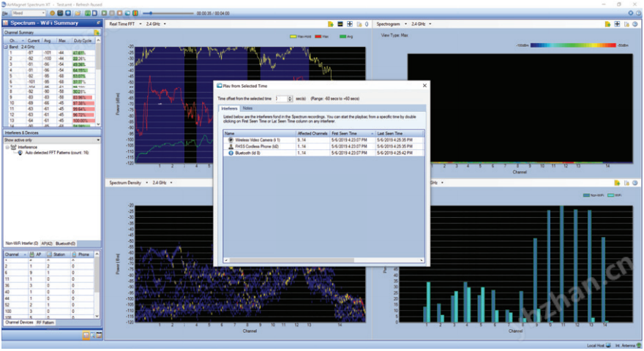Click the time offset input field

[281, 97]
